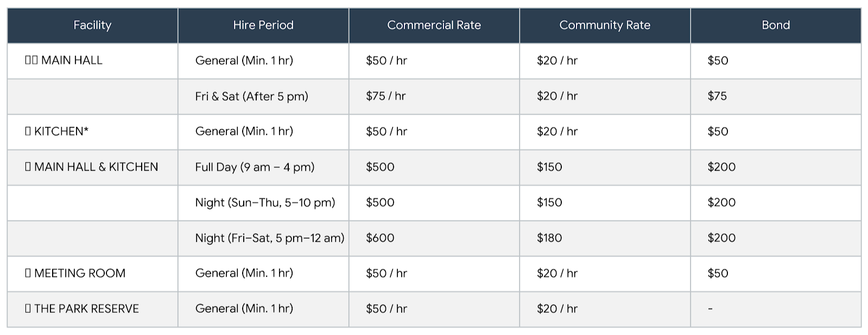Click the $180 community rate cell
The width and height of the screenshot is (868, 335).
click(549, 238)
